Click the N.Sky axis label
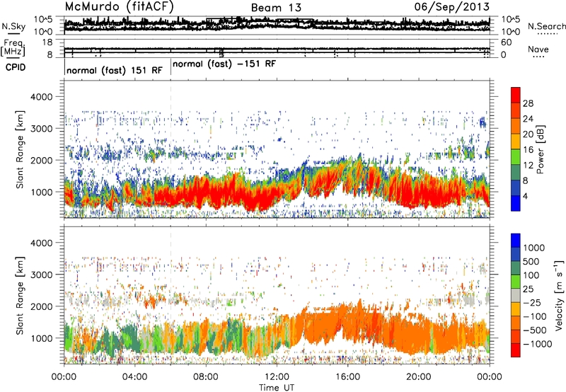This screenshot has height=392, width=566. pos(13,26)
